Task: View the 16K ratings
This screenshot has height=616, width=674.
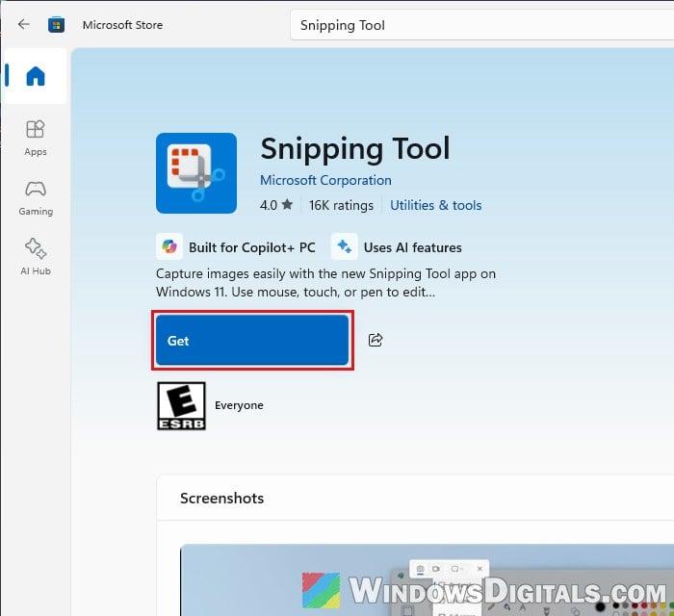Action: click(341, 205)
